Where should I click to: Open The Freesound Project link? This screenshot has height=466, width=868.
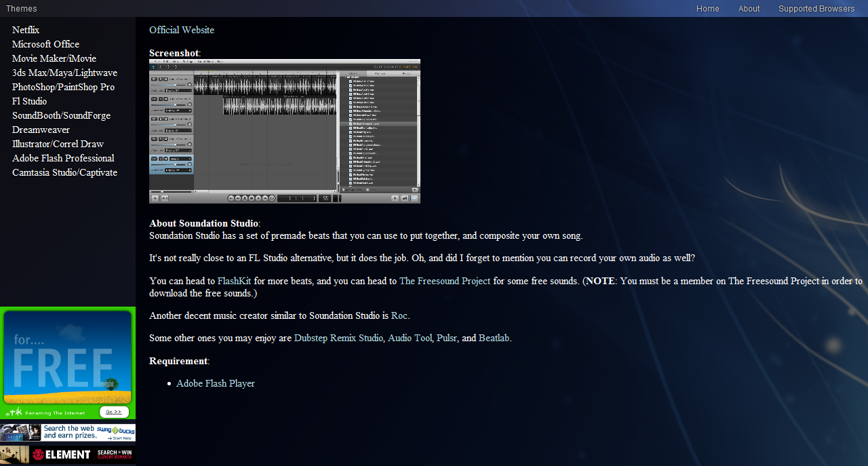pyautogui.click(x=445, y=281)
